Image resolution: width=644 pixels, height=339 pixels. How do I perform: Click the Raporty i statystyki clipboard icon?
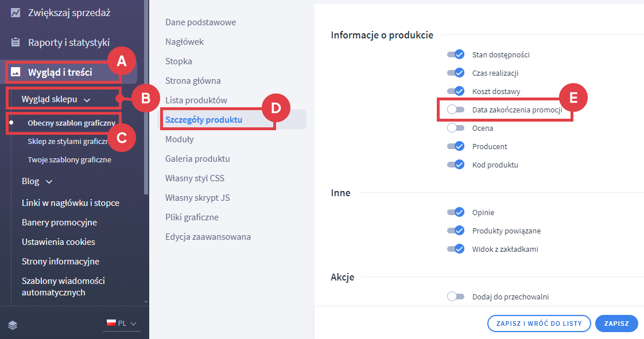(15, 42)
